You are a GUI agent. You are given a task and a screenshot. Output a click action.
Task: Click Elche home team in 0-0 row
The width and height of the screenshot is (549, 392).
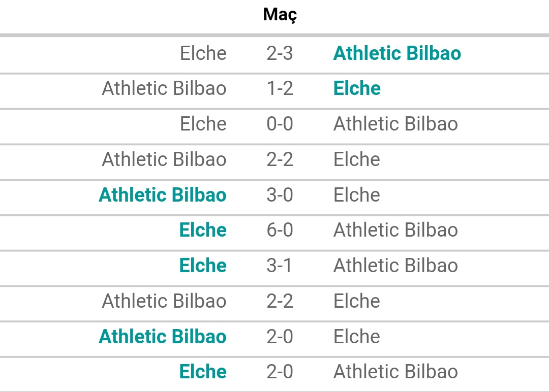coord(203,124)
